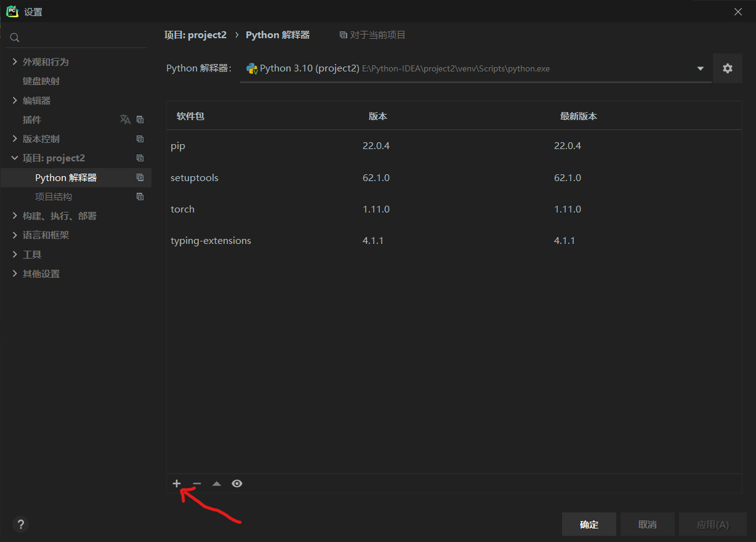Click the project-level icon beside 版本控制
The image size is (756, 542).
140,139
